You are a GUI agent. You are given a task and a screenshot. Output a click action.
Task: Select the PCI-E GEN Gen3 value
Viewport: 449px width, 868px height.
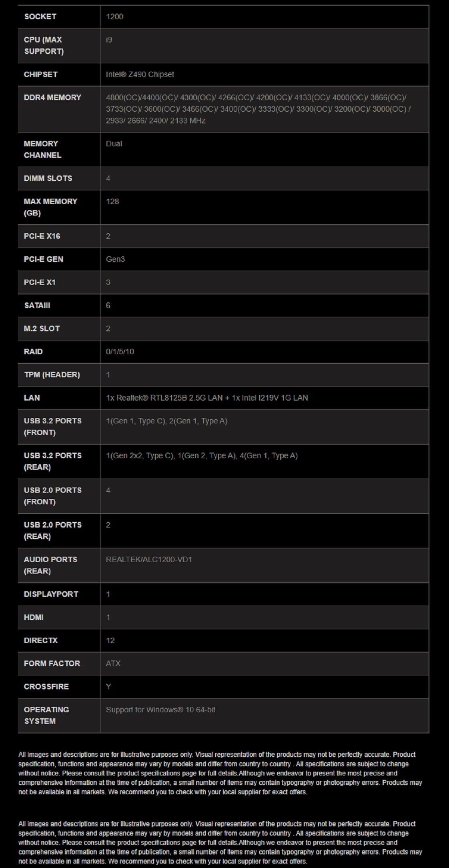pos(115,259)
